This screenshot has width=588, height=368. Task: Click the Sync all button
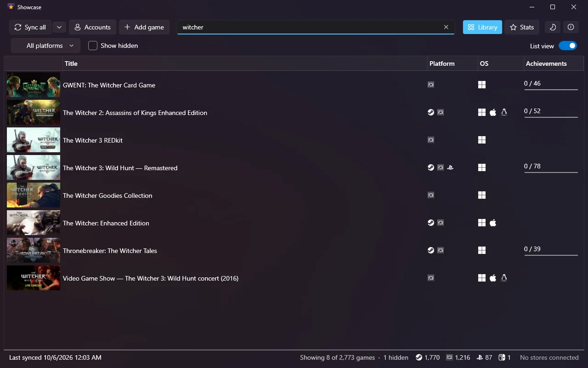coord(30,27)
